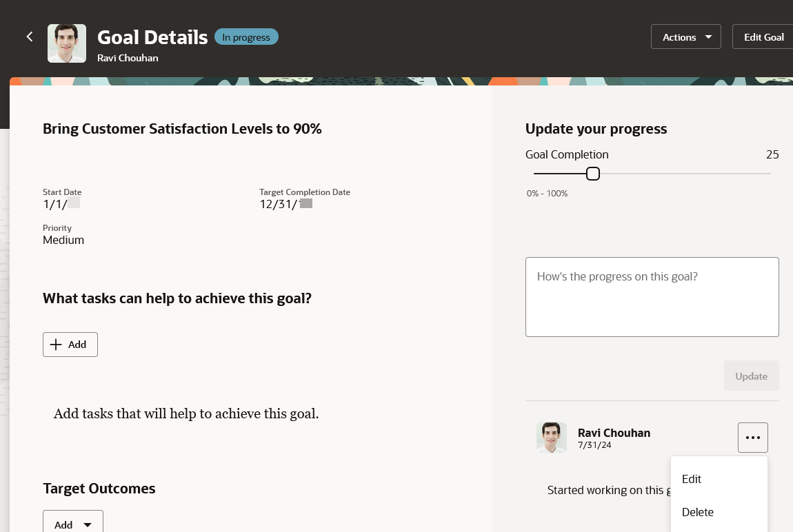Click the Update progress button
Screen dimensions: 793x532
(x=751, y=376)
